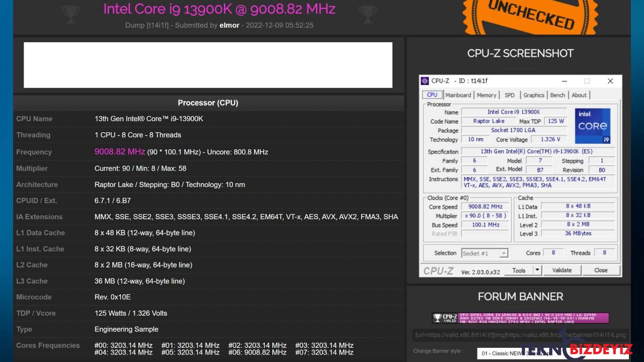Click the Specification field in CPU-Z

(538, 151)
